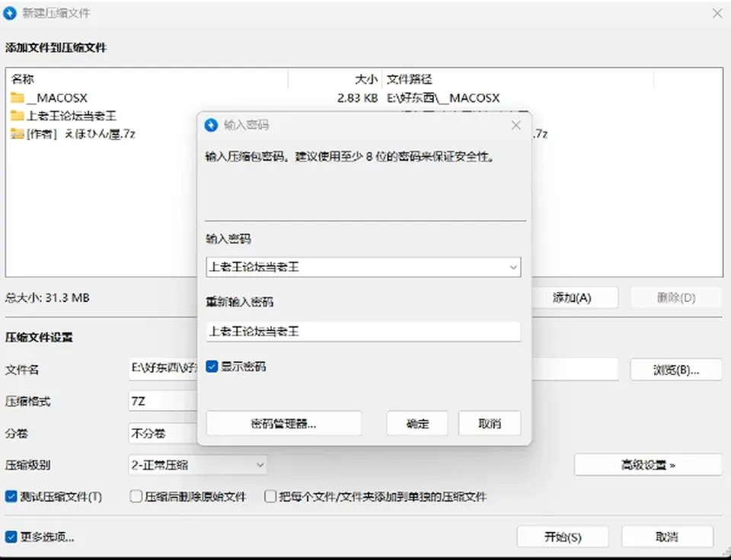Image resolution: width=731 pixels, height=560 pixels.
Task: Click the app logo in 新建压缩文件 title bar
Action: [10, 13]
